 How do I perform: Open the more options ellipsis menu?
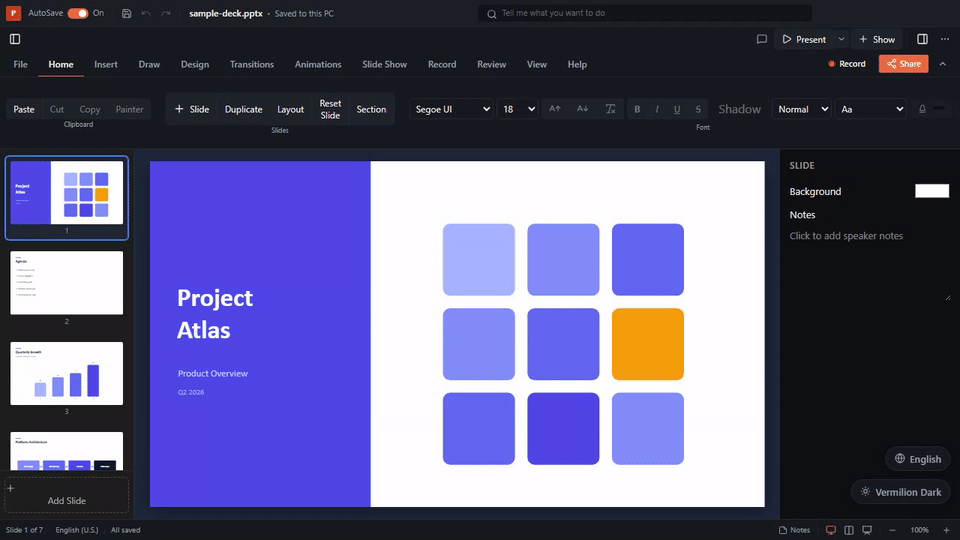[x=945, y=39]
